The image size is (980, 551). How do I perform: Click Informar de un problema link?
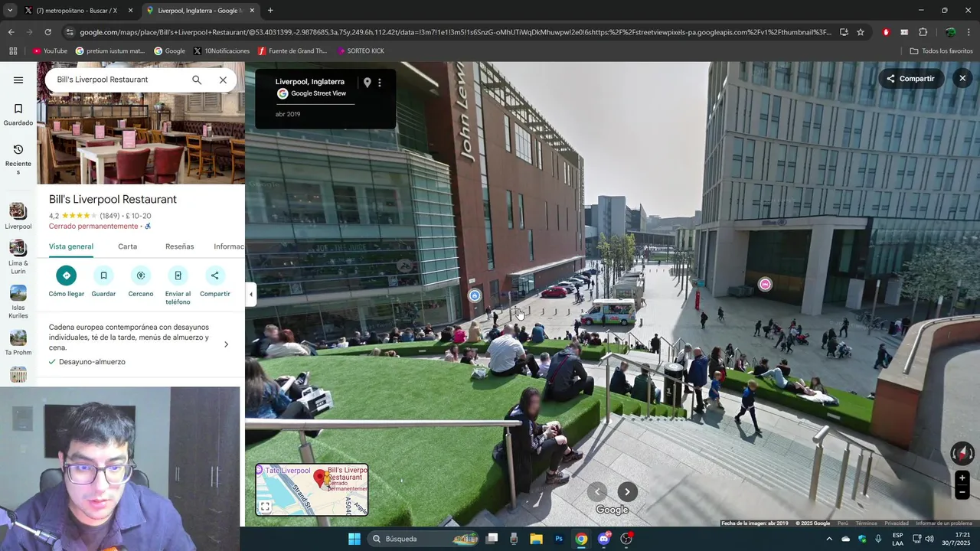tap(944, 523)
